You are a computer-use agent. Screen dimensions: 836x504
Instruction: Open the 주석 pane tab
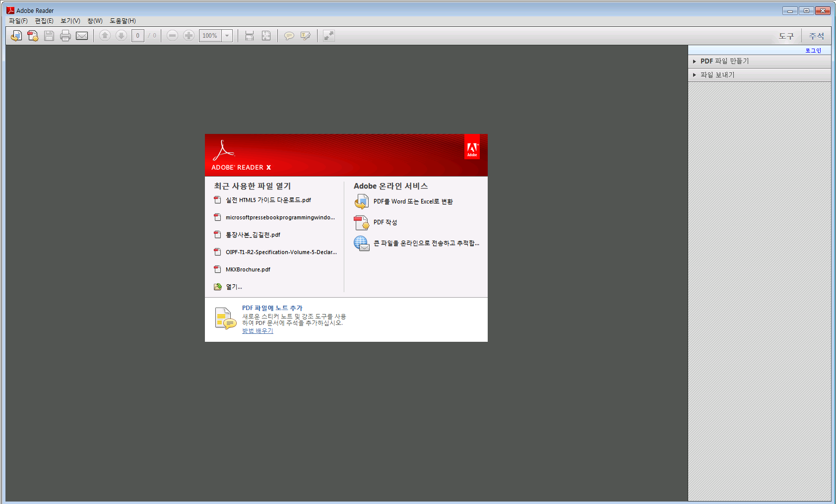tap(816, 36)
